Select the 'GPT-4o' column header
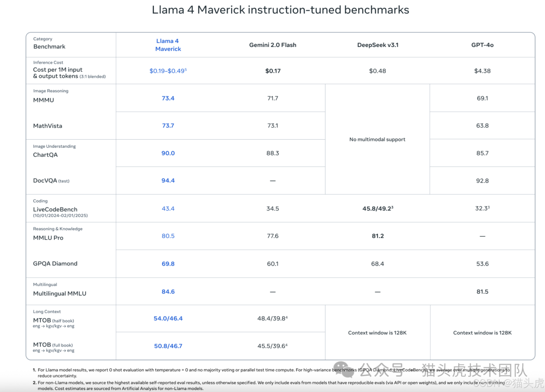 482,45
